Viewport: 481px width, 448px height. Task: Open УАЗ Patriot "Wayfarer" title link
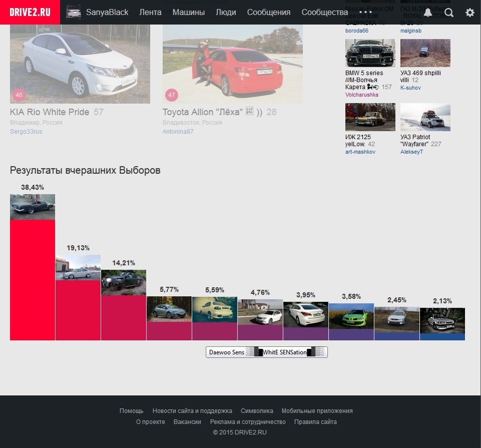tap(415, 140)
